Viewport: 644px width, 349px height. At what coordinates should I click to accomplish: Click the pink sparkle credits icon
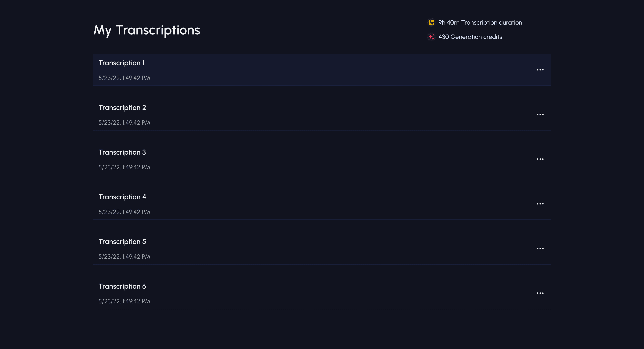coord(431,37)
